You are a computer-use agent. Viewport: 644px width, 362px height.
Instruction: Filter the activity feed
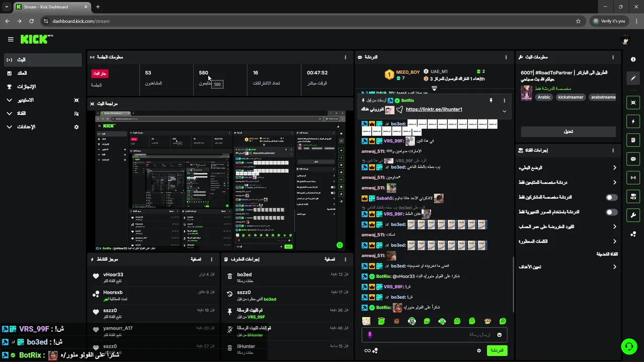[x=196, y=259]
